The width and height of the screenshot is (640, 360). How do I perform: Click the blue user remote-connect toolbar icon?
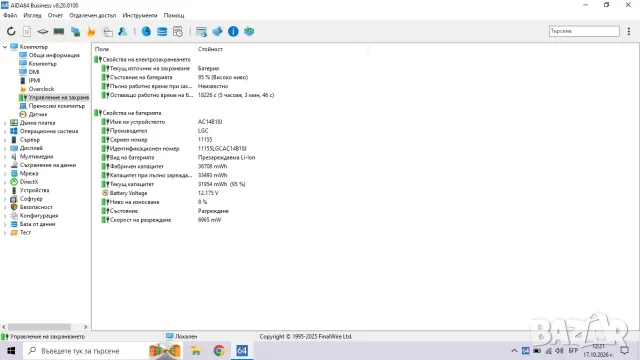pos(122,31)
